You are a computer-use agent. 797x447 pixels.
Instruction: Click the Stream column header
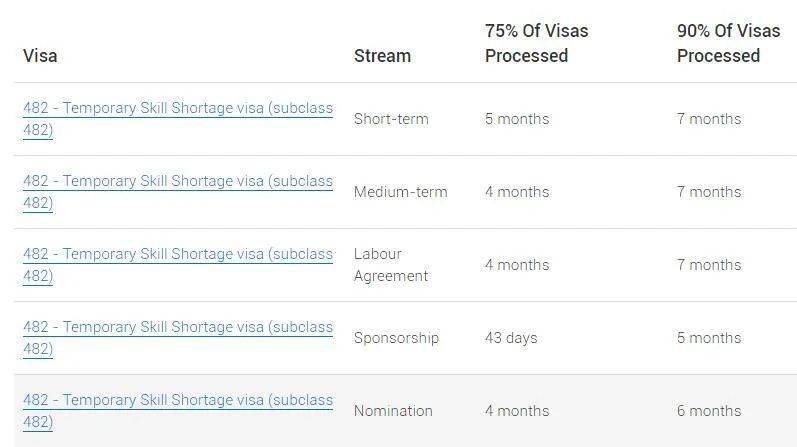(382, 56)
